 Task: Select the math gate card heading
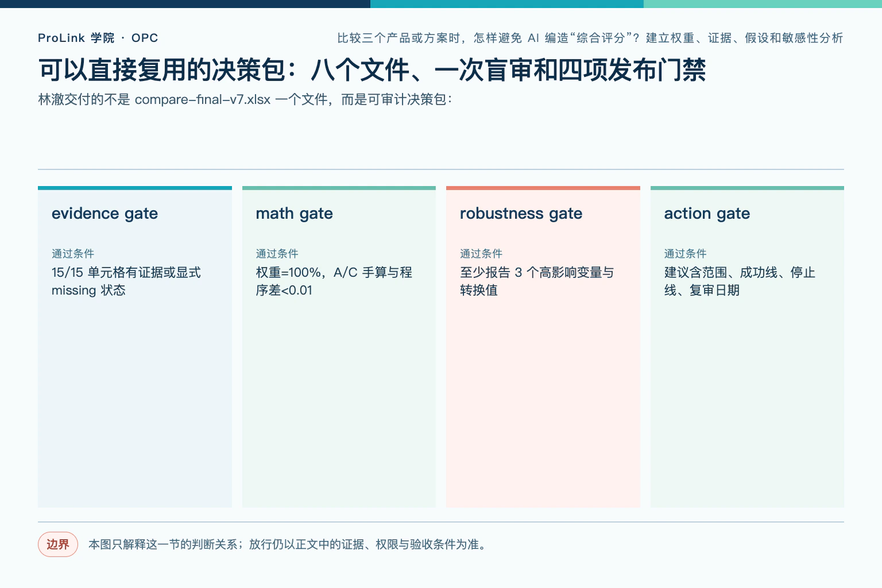pos(294,214)
